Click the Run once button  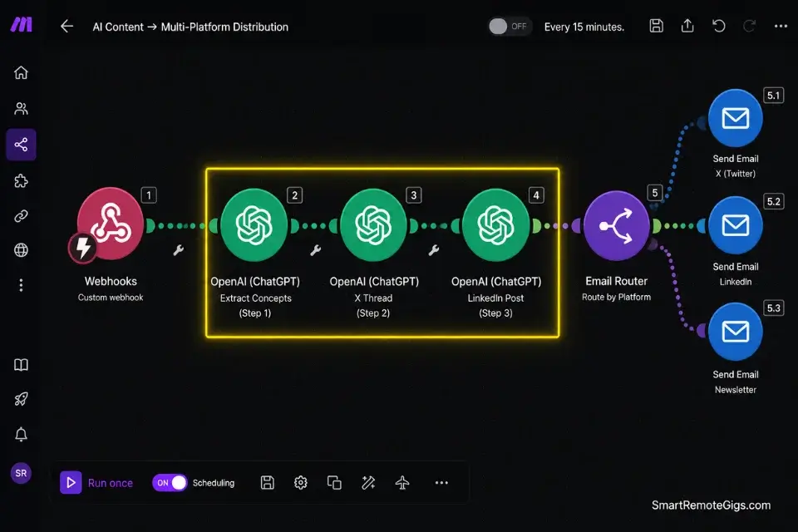tap(96, 483)
